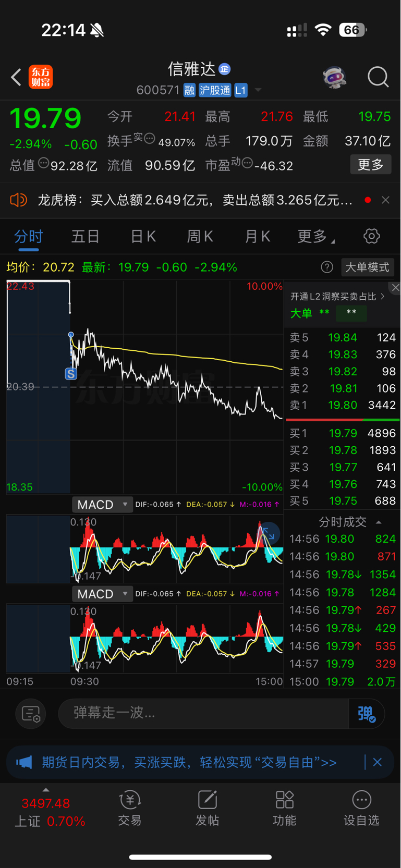Tap the 15:00 trade row with 2.0万
The image size is (401, 868).
point(343,682)
